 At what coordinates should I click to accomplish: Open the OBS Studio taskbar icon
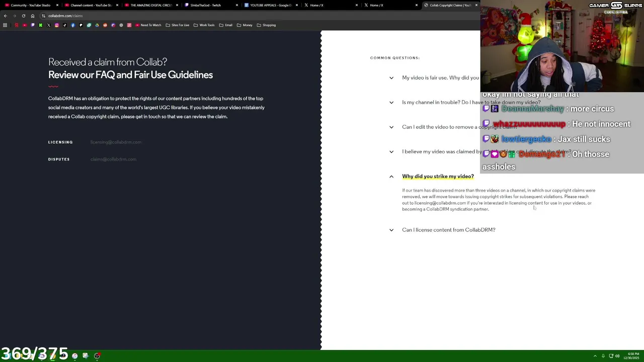point(97,356)
